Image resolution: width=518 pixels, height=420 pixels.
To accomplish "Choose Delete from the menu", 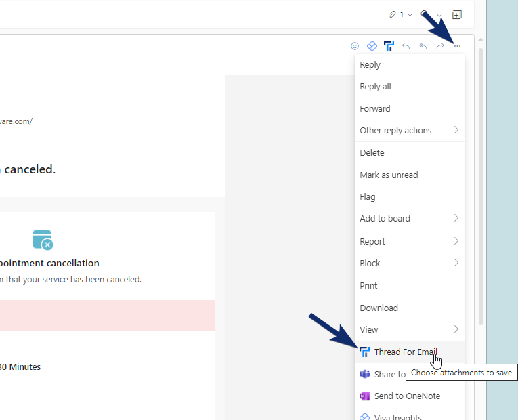I will [410, 153].
